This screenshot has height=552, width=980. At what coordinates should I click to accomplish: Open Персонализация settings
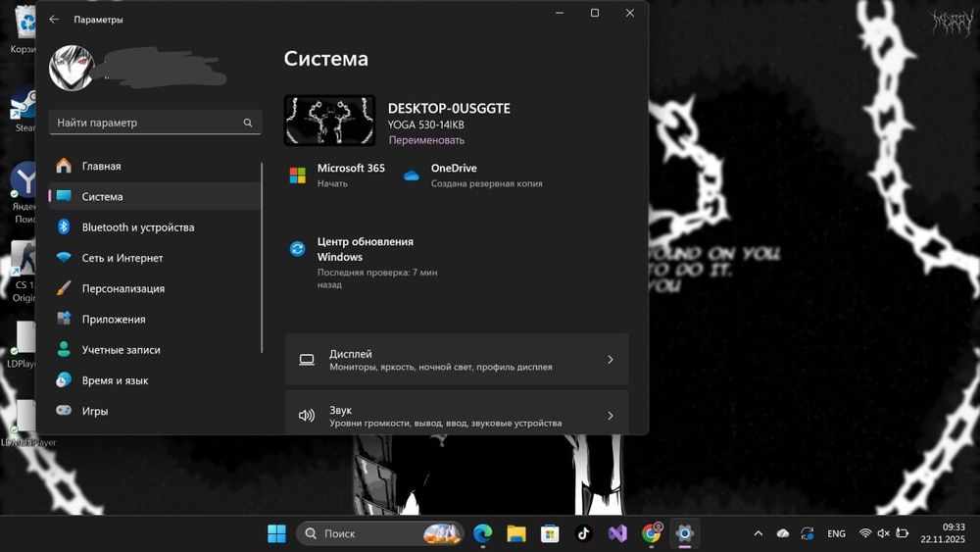[x=155, y=288]
